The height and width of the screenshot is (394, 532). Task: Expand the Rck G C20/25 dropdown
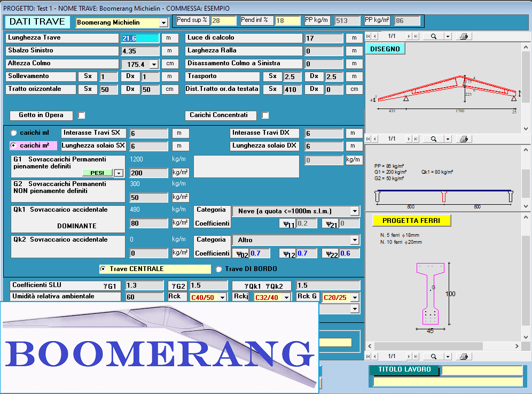tap(355, 298)
